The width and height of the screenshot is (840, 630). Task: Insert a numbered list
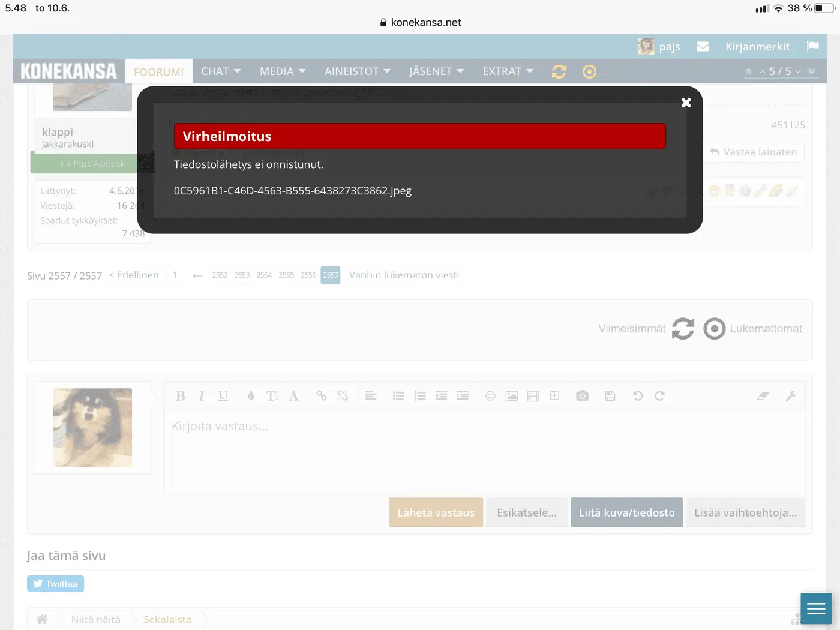click(x=420, y=396)
